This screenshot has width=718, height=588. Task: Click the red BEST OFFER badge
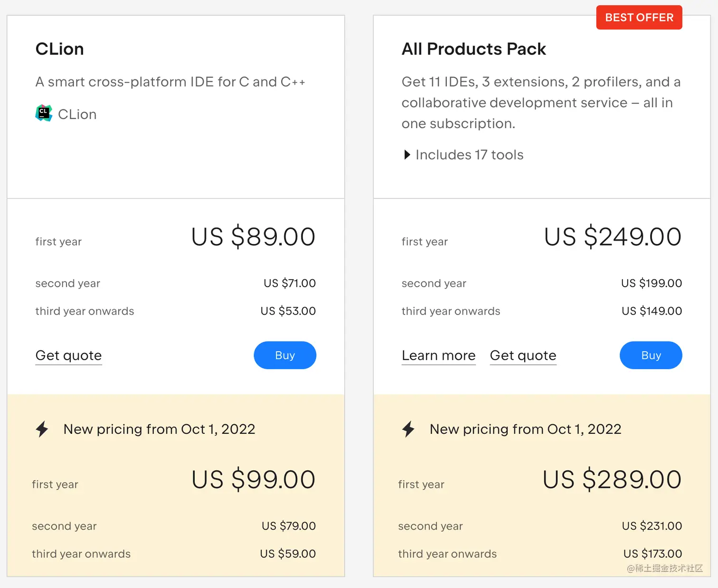coord(639,18)
